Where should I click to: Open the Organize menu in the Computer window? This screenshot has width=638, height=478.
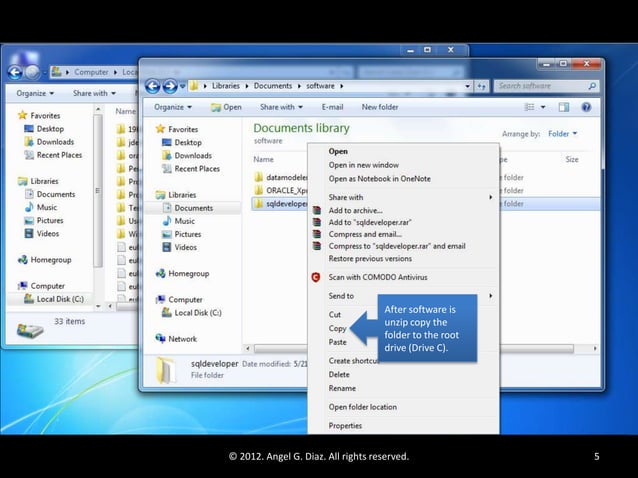35,94
